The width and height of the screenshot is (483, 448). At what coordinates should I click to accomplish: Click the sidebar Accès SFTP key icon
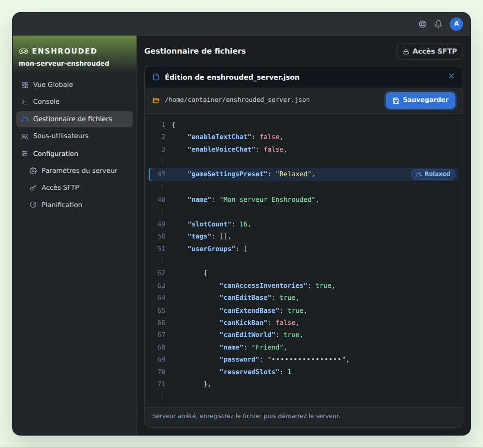(33, 187)
